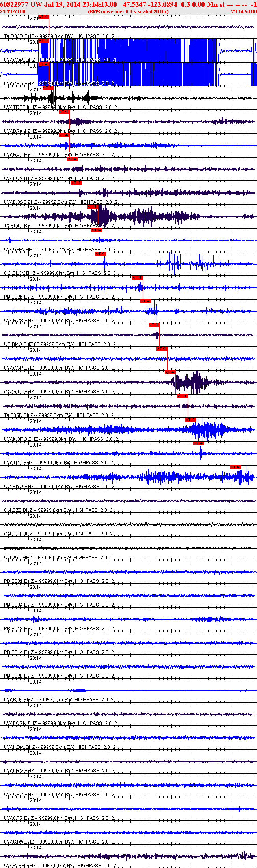Select the UW.WISH BHZ station label
Image resolution: width=257 pixels, height=868 pixels.
20,866
